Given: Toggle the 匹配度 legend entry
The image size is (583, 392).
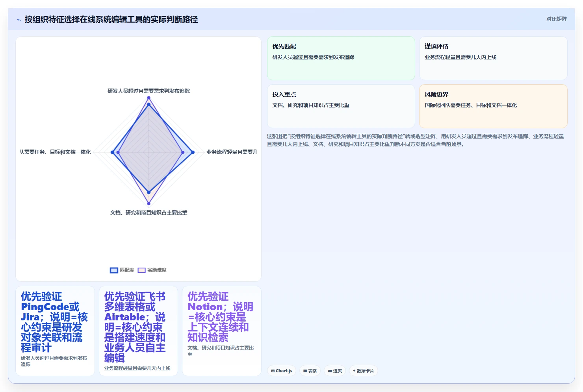Looking at the screenshot, I should coord(122,270).
